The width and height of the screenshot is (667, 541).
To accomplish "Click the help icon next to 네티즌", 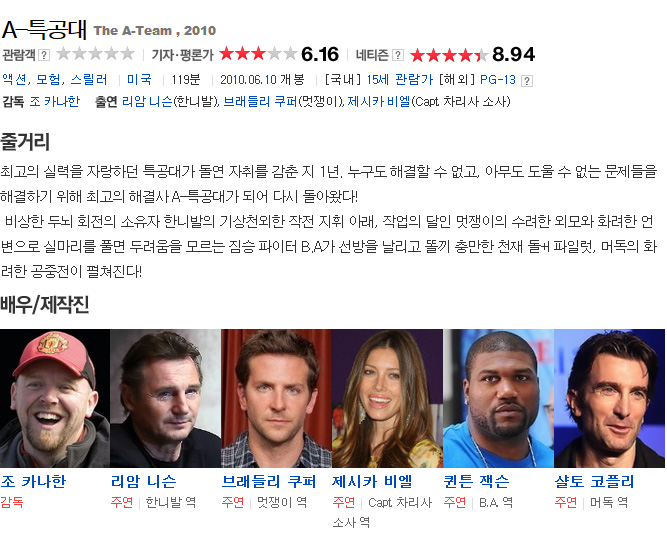I will 398,55.
